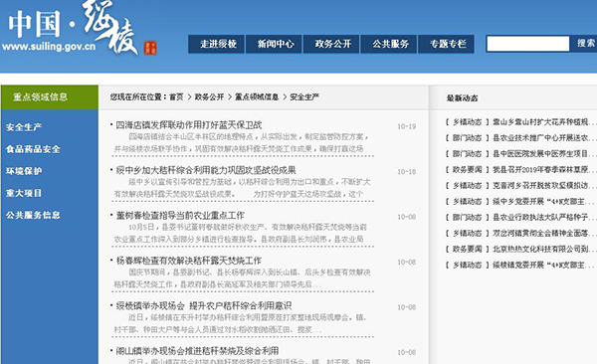The height and width of the screenshot is (364, 597).
Task: Open the 走进绥棱 navigation menu
Action: (x=216, y=44)
